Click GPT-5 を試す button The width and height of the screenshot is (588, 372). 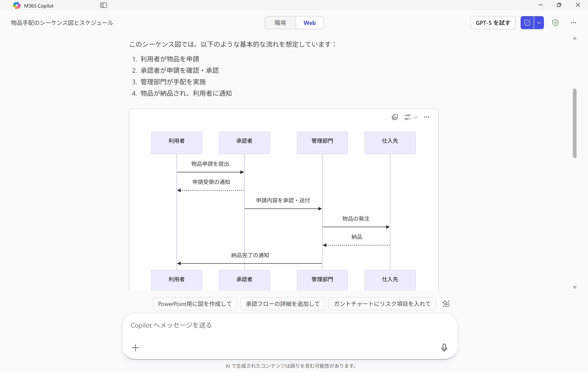[493, 22]
